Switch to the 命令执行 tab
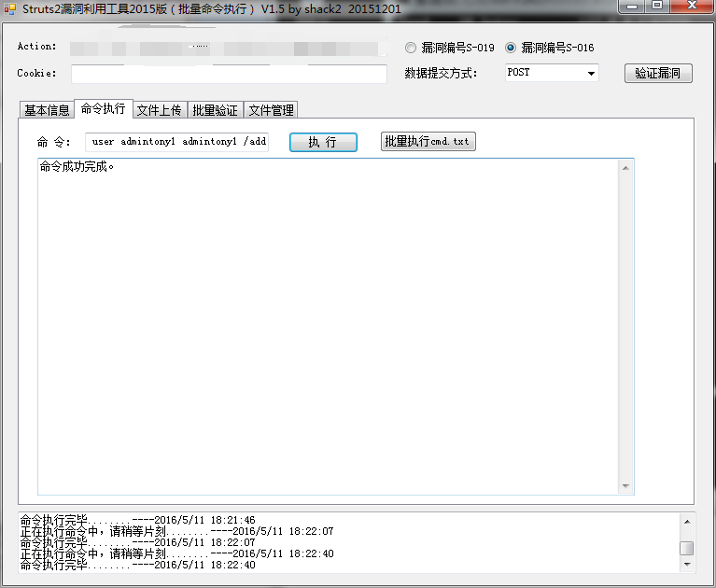Screen dimensions: 716x588 104,108
